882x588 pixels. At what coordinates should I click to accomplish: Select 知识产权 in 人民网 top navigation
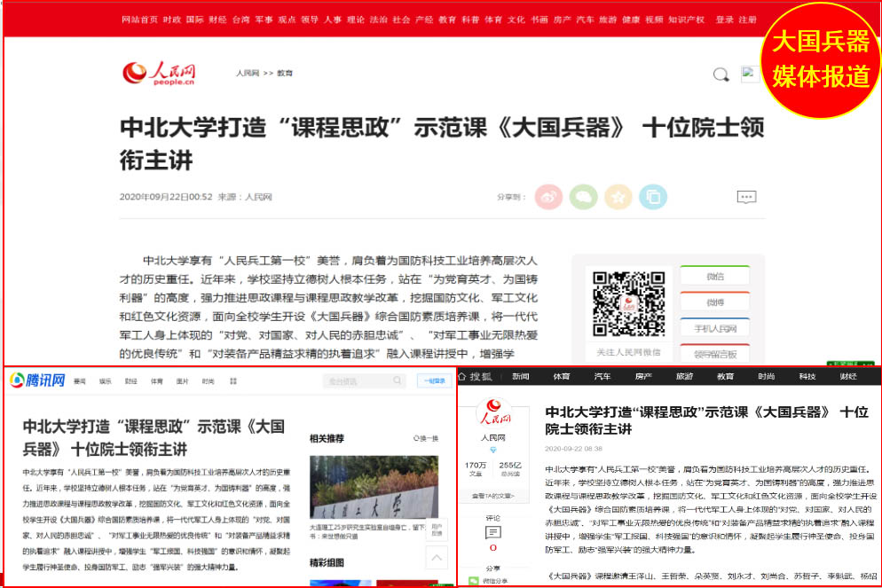686,20
